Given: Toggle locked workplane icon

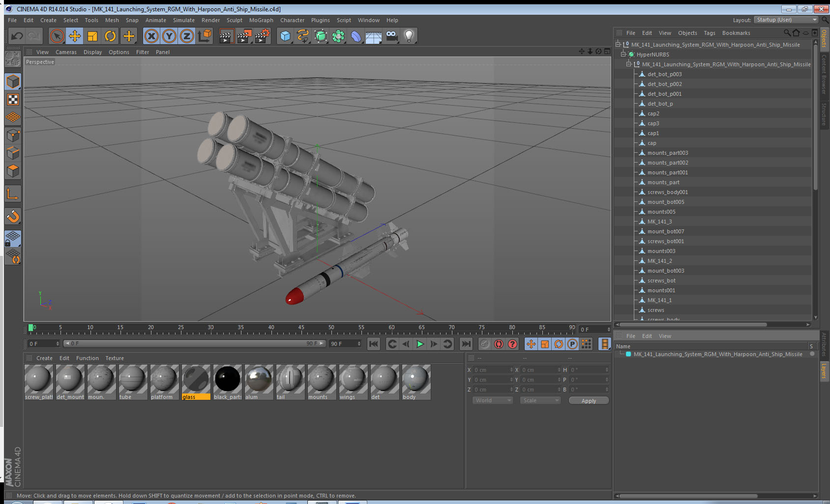Looking at the screenshot, I should 13,239.
